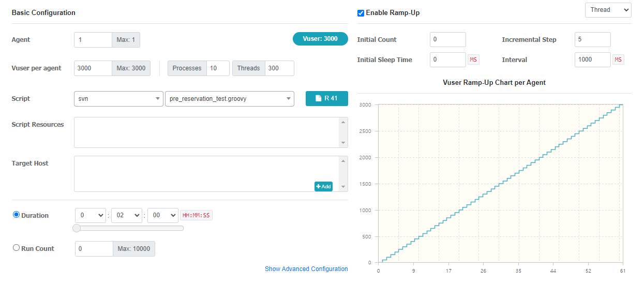
Task: Click the Max: 3000 vuser label
Action: [x=131, y=68]
